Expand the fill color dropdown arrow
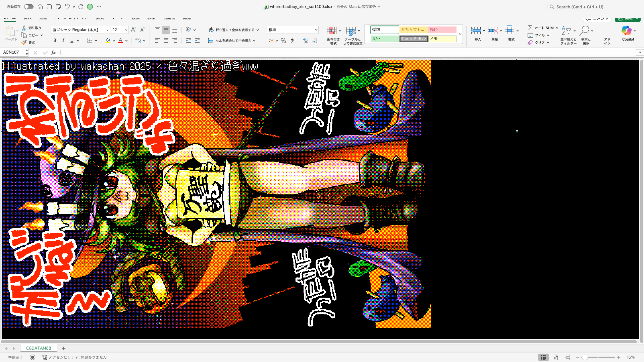Screen dimensions: 644x362 pyautogui.click(x=114, y=40)
